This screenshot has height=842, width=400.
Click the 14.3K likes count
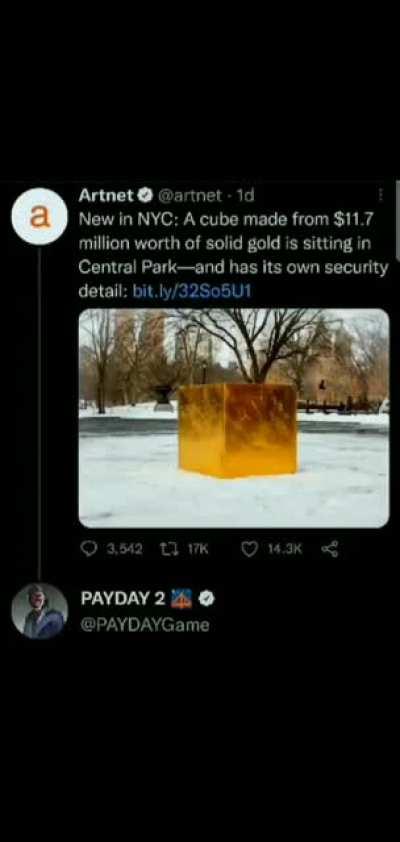coord(285,549)
